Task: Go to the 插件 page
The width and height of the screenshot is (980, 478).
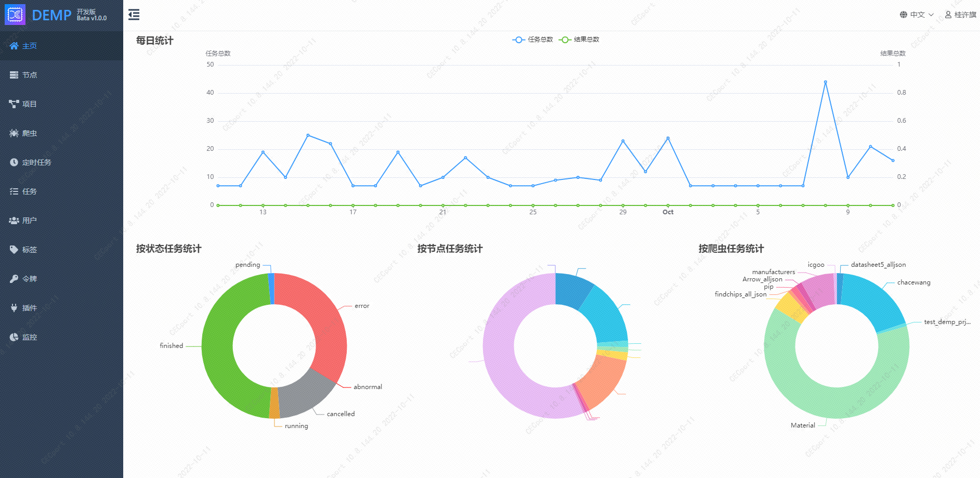Action: click(61, 308)
